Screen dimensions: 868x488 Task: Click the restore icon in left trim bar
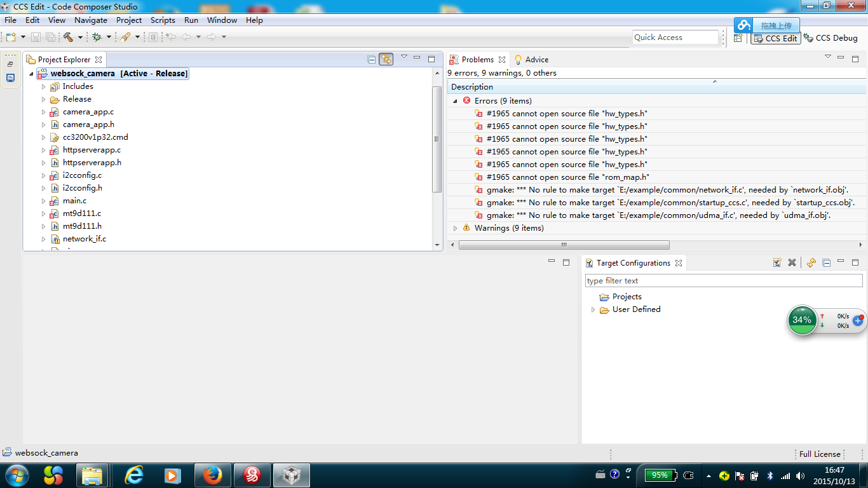coord(10,64)
